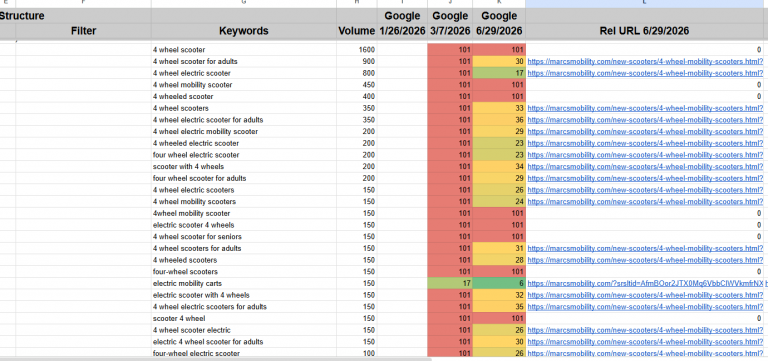Select the keyword cell 'electric 4 wheel scooter for adults'
The image size is (768, 361).
(243, 342)
